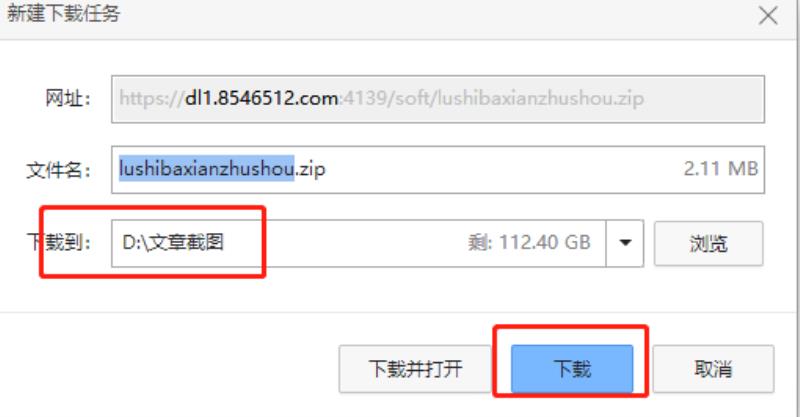Expand the download path dropdown arrow
The image size is (800, 417).
point(625,243)
